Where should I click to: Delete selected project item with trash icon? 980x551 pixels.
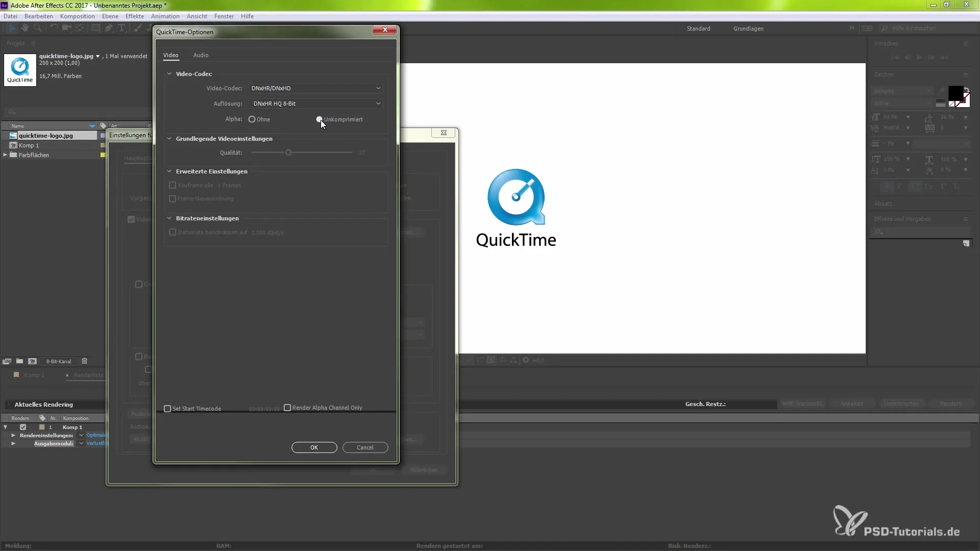pos(85,361)
